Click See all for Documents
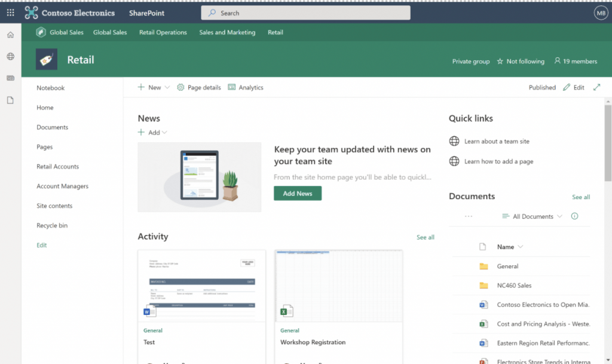The width and height of the screenshot is (612, 364). [581, 197]
